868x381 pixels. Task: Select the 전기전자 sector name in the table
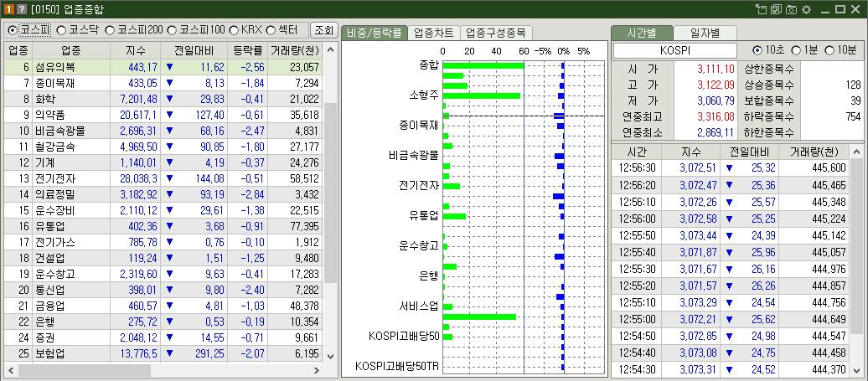tap(53, 178)
